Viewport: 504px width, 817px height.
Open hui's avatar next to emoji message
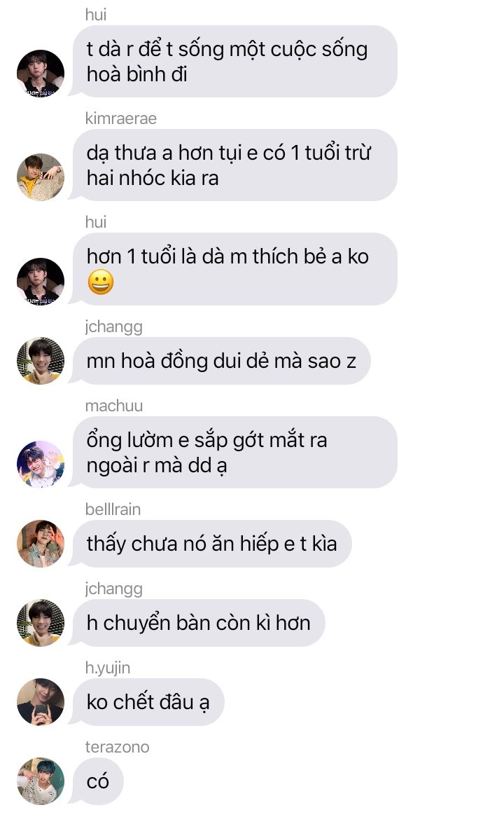coord(41,282)
